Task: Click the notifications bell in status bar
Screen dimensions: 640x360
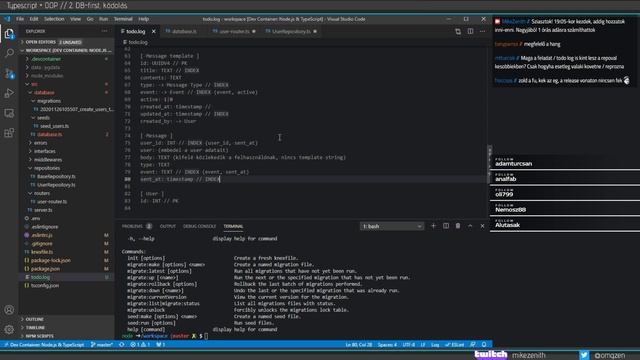Action: (484, 345)
